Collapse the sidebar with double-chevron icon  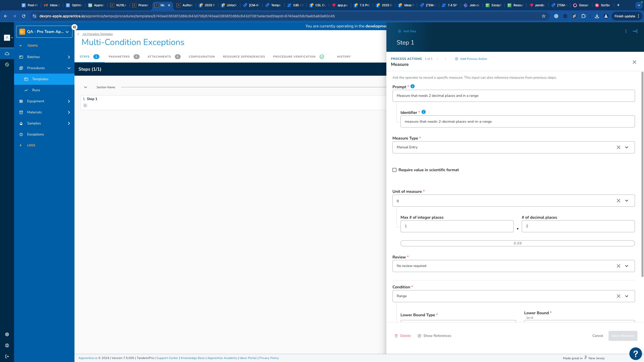[74, 27]
